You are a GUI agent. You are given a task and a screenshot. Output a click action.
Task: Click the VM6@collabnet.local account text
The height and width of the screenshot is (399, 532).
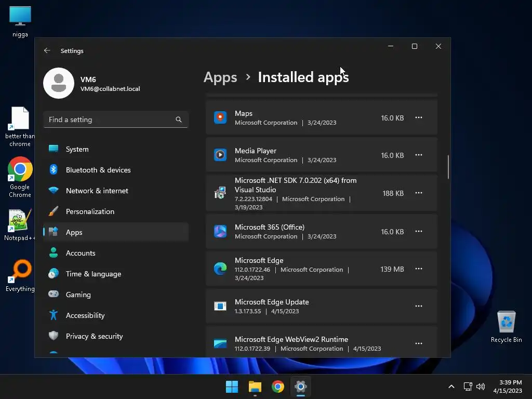(110, 89)
